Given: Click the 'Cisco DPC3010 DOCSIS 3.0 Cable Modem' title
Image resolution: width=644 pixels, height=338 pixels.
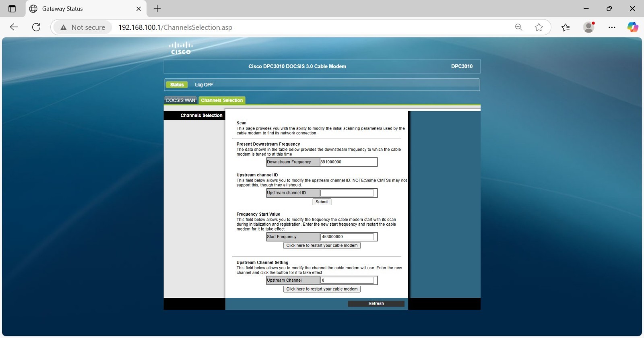Looking at the screenshot, I should 297,66.
